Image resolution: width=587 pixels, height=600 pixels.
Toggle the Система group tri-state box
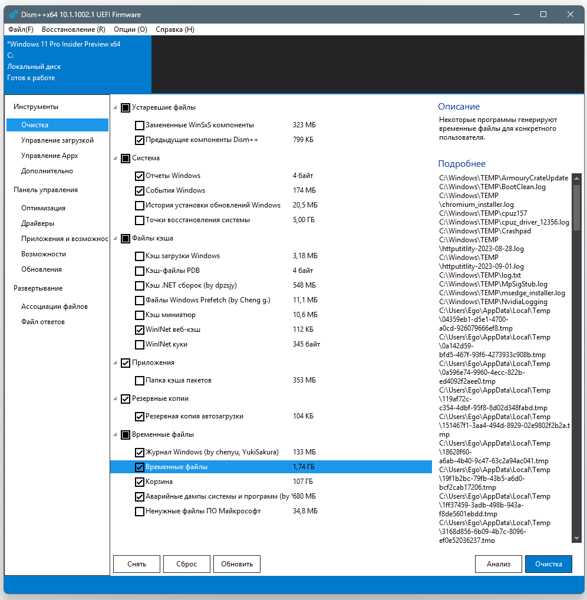(126, 158)
